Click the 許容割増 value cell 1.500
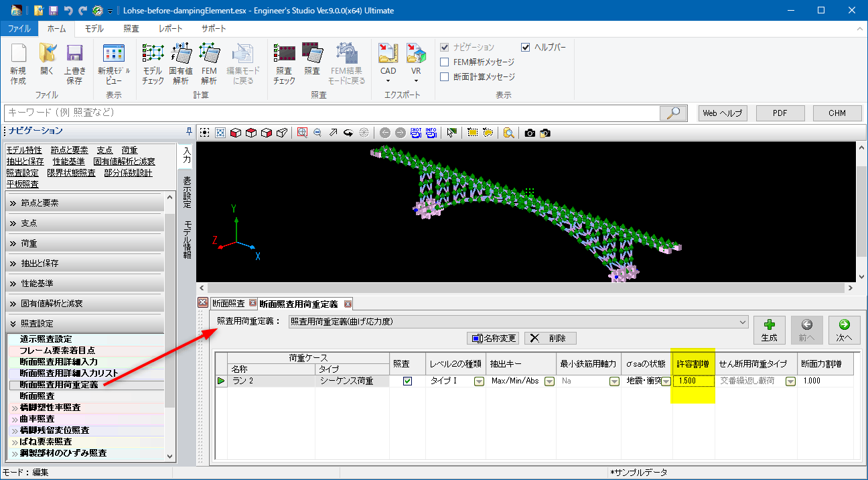The height and width of the screenshot is (480, 868). coord(693,381)
